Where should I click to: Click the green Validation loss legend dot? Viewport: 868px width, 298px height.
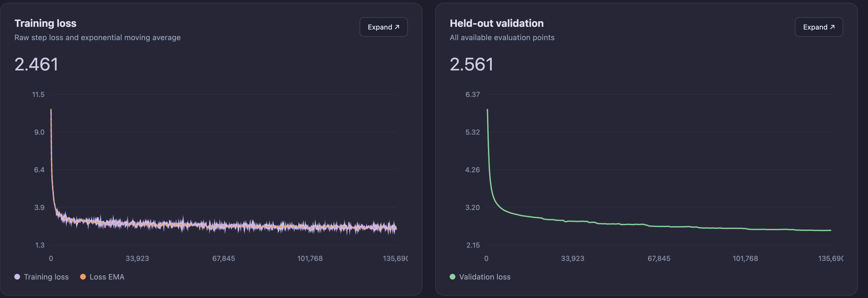click(x=452, y=277)
